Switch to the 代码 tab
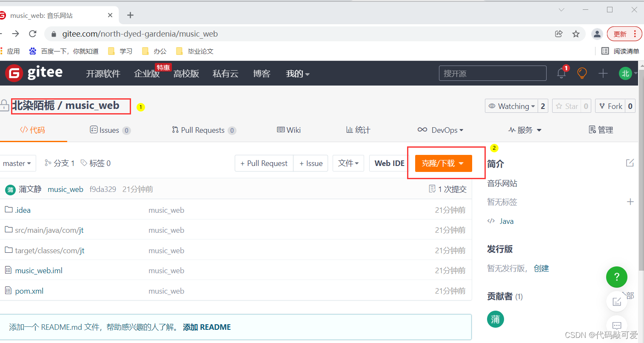Screen dimensions: 644x343 [32, 130]
